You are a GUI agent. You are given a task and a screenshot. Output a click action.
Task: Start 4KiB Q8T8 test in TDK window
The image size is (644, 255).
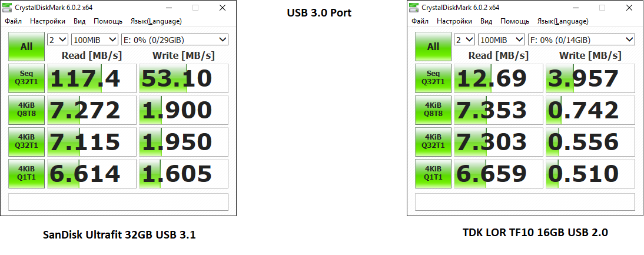433,110
